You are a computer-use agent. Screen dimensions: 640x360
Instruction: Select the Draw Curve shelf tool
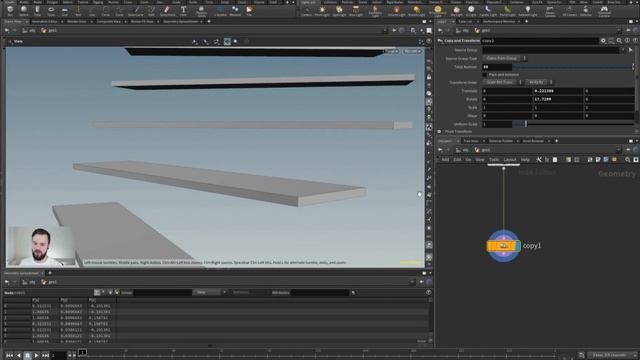pyautogui.click(x=136, y=11)
